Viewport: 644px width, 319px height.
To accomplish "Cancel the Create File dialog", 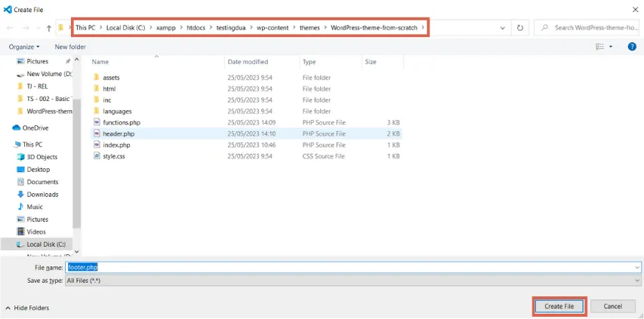I will click(x=613, y=306).
